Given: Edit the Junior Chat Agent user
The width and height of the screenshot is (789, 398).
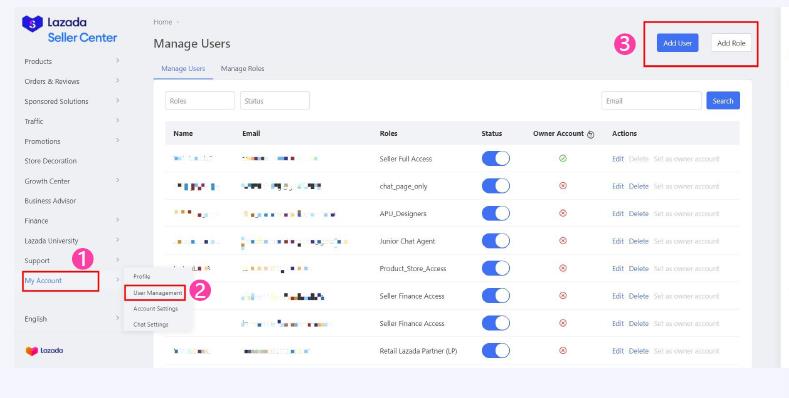Looking at the screenshot, I should click(618, 241).
